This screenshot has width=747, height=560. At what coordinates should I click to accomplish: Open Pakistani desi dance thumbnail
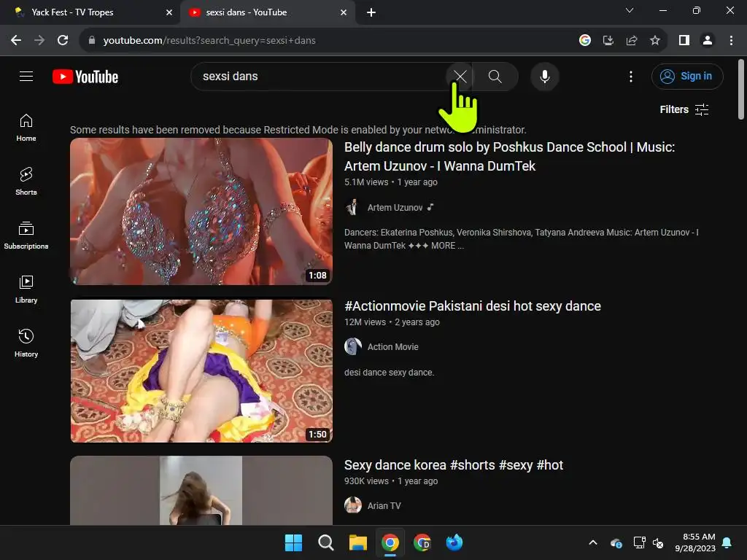pos(201,370)
